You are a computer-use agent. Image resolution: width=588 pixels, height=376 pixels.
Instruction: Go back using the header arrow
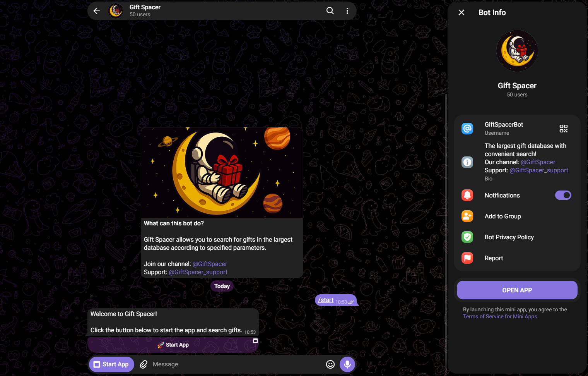tap(97, 11)
